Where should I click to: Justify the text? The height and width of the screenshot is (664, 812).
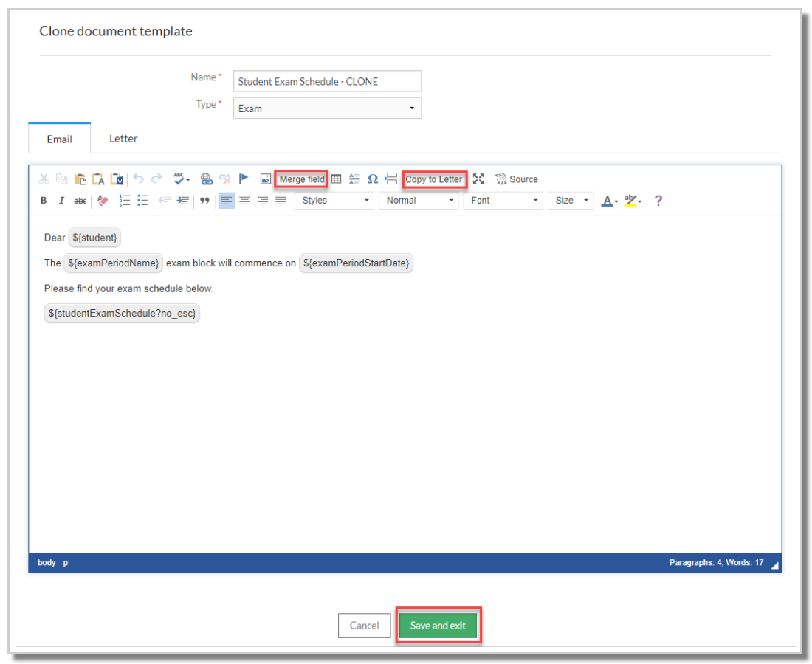tap(281, 201)
